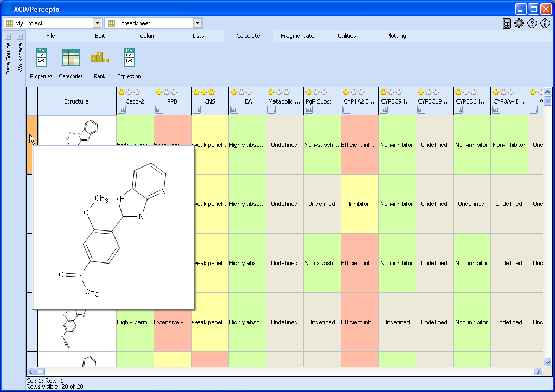The image size is (555, 392).
Task: Open the Spreadsheet view dropdown
Action: [197, 23]
